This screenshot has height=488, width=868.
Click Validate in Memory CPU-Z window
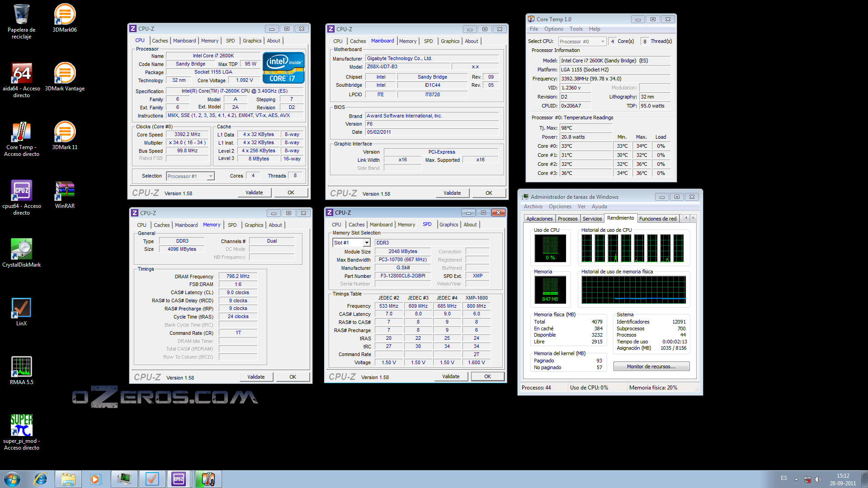pyautogui.click(x=256, y=377)
